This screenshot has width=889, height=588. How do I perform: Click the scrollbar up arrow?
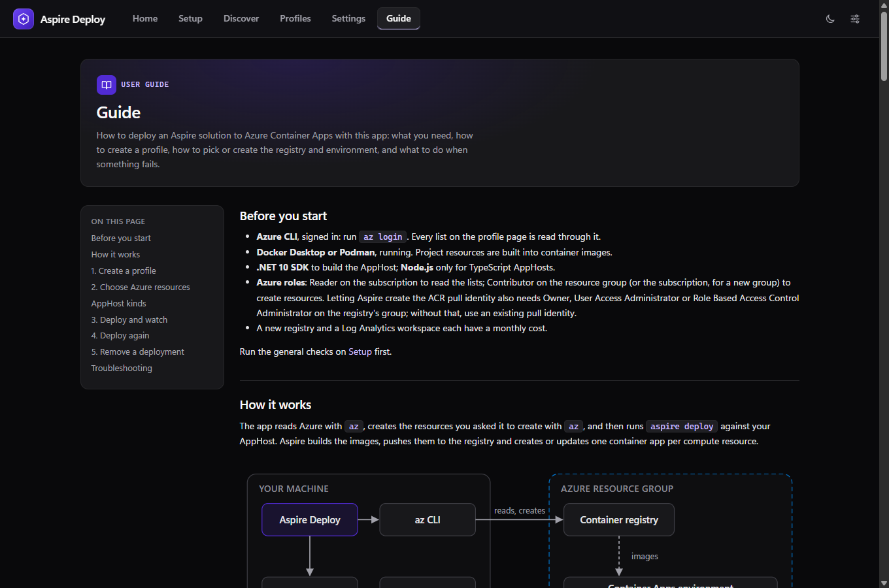click(884, 5)
